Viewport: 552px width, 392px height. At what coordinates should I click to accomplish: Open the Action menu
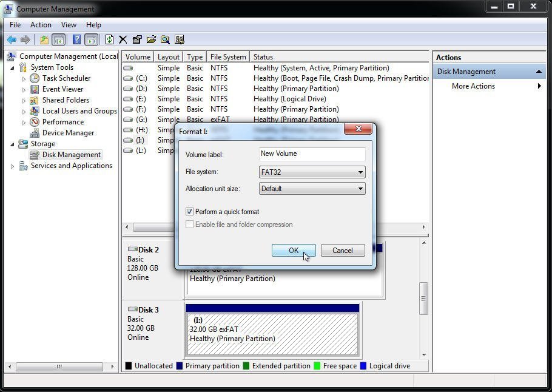coord(41,25)
